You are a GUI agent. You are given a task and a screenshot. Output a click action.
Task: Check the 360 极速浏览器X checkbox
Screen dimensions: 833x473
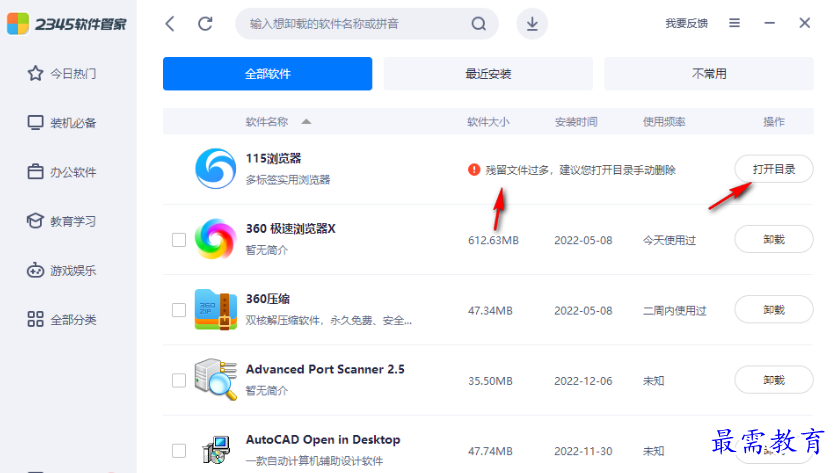179,240
